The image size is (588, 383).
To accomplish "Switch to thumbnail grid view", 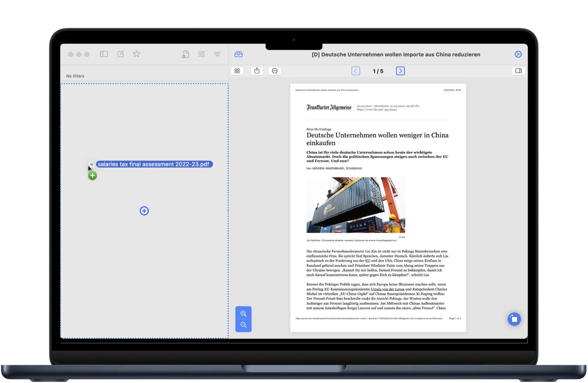I will pyautogui.click(x=237, y=71).
